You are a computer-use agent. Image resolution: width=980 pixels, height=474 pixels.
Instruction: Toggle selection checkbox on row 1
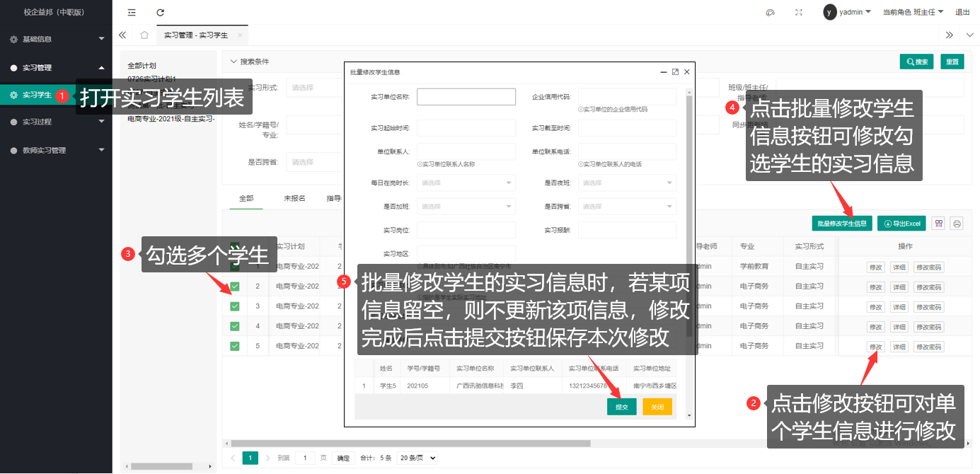(234, 267)
